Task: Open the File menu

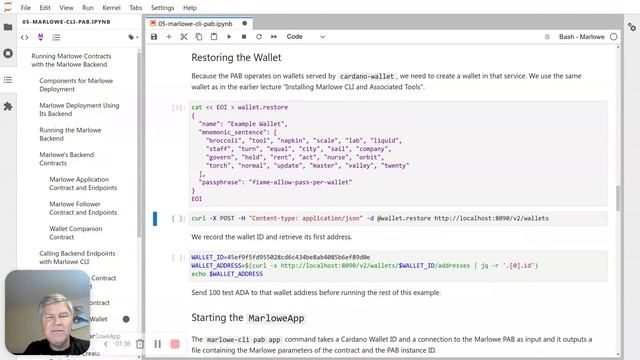Action: 26,7
